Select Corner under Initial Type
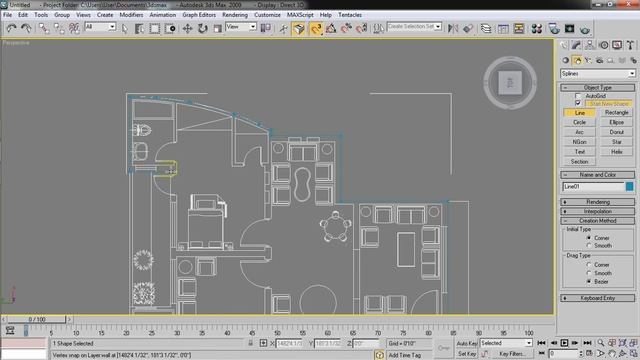 tap(589, 238)
